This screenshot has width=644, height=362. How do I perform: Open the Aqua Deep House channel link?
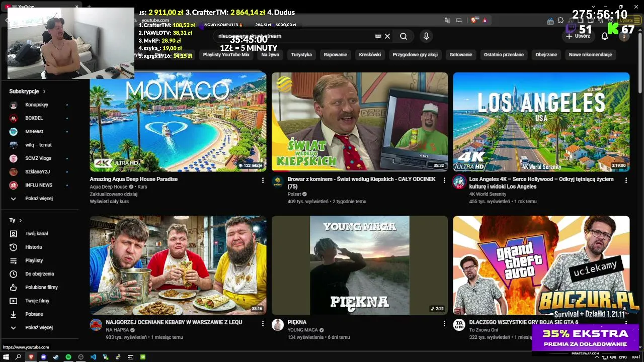click(x=109, y=187)
